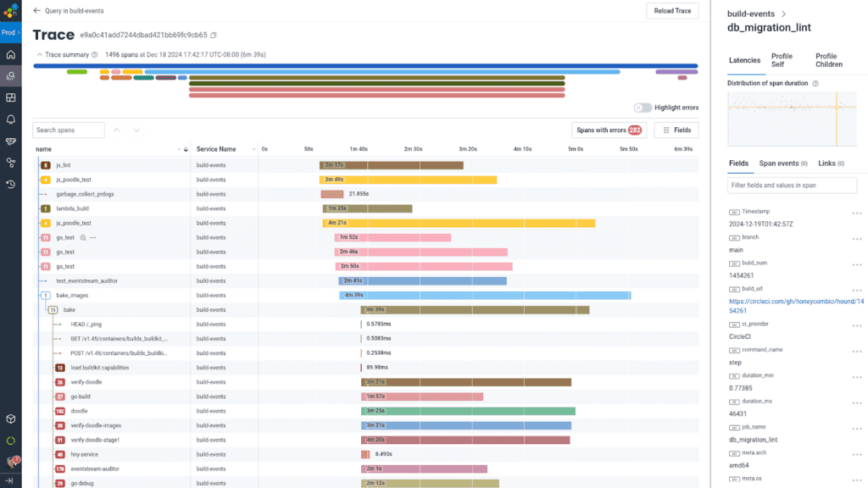Collapse the bake span with 19 children
The image size is (868, 488).
[53, 310]
